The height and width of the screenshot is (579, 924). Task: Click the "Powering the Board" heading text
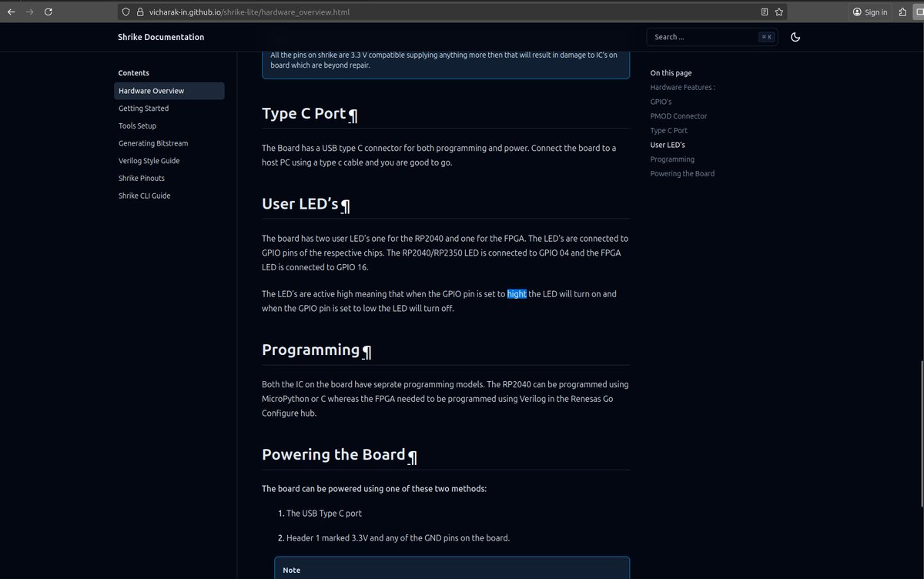pos(333,454)
